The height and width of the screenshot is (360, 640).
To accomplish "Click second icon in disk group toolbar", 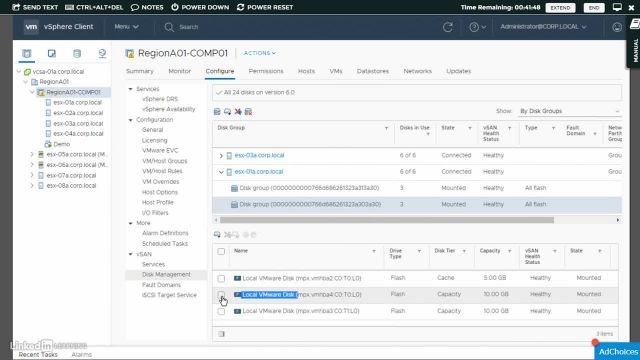I will pos(227,111).
